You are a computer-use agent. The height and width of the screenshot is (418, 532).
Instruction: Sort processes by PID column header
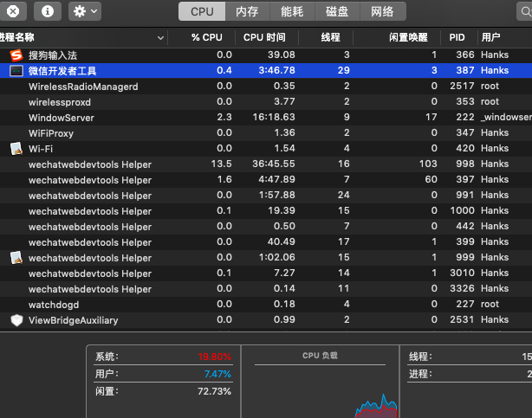tap(457, 37)
